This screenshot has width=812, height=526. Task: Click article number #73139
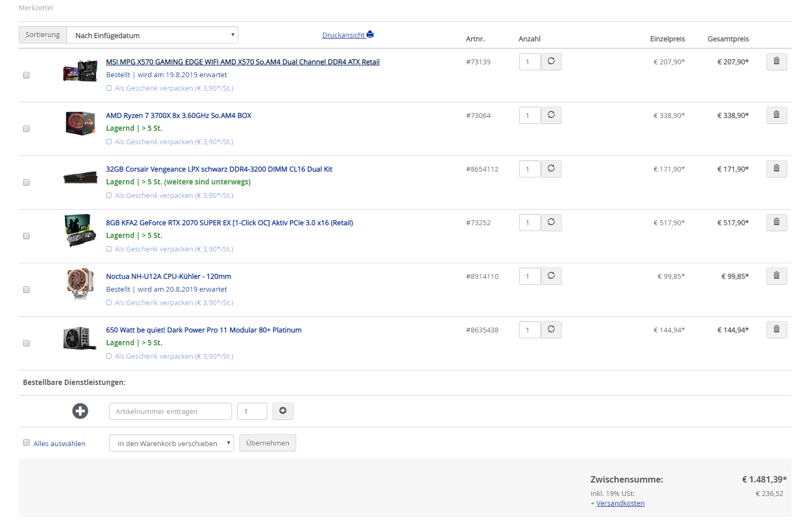pos(478,62)
